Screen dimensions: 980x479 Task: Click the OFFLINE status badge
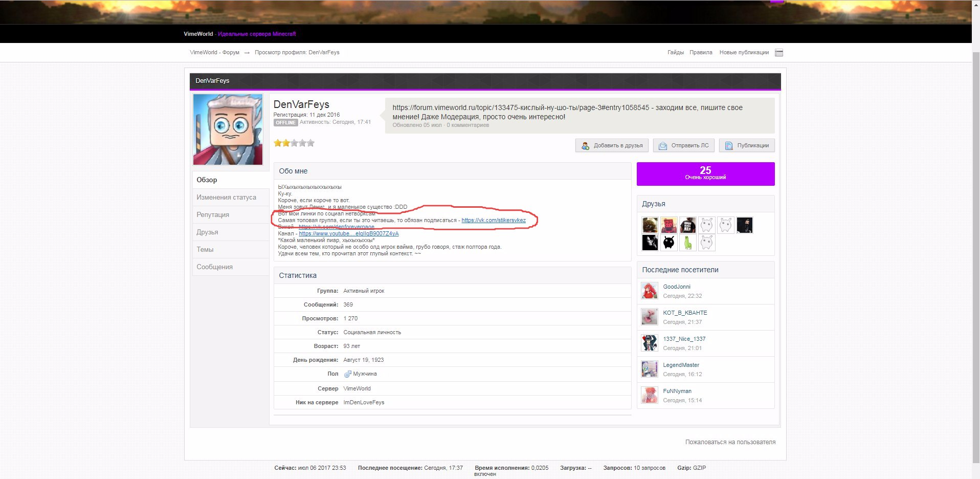pos(285,122)
